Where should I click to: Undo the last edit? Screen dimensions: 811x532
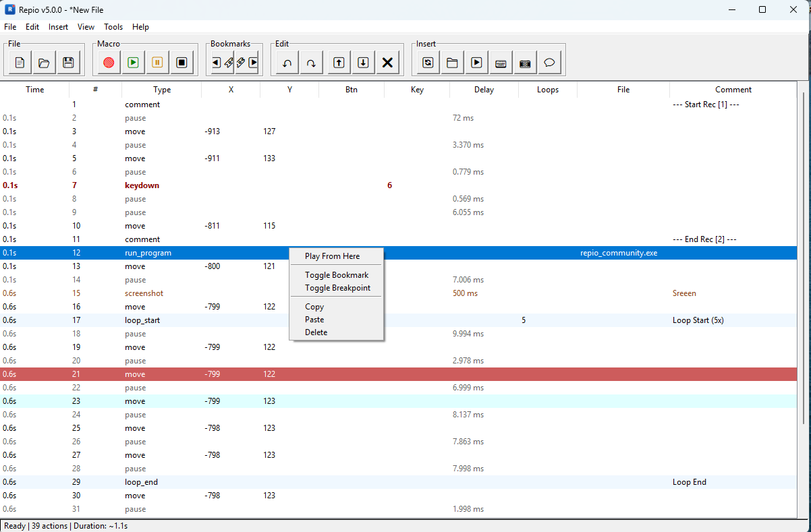[x=286, y=62]
